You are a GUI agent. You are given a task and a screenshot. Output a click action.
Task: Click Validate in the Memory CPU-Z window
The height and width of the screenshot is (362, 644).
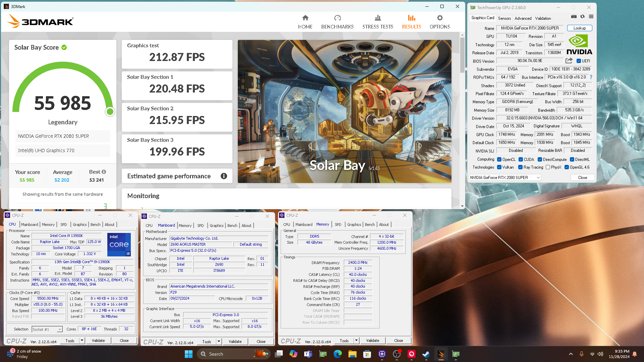373,341
